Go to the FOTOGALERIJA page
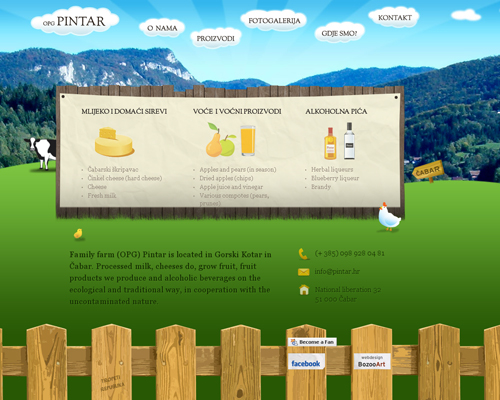Screen dimensions: 500x400 click(274, 21)
